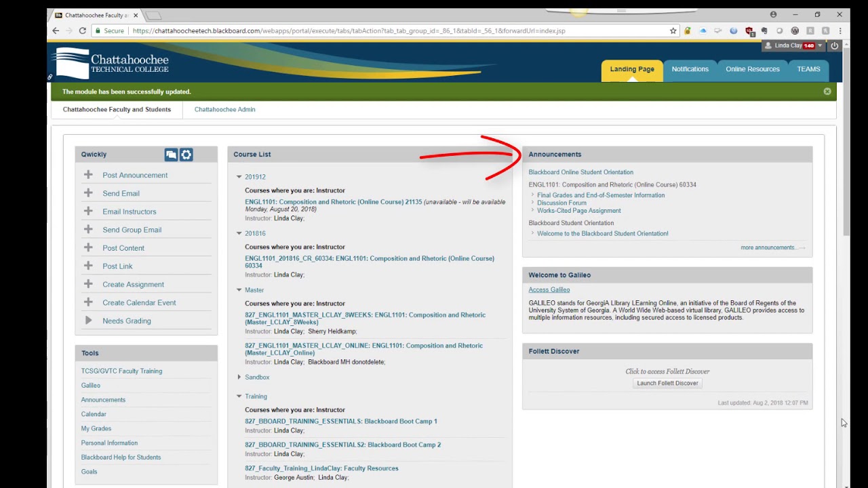868x488 pixels.
Task: Open the Goals tool link
Action: pyautogui.click(x=89, y=472)
